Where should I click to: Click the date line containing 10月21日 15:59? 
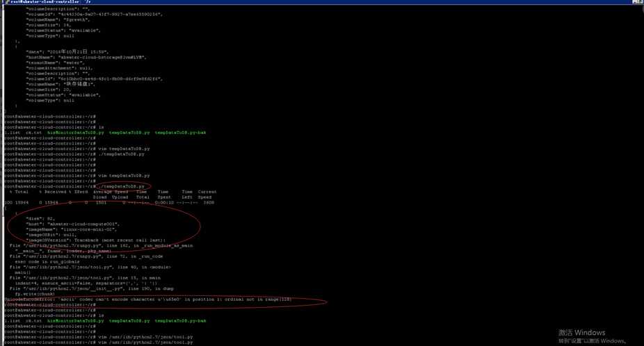(67, 52)
